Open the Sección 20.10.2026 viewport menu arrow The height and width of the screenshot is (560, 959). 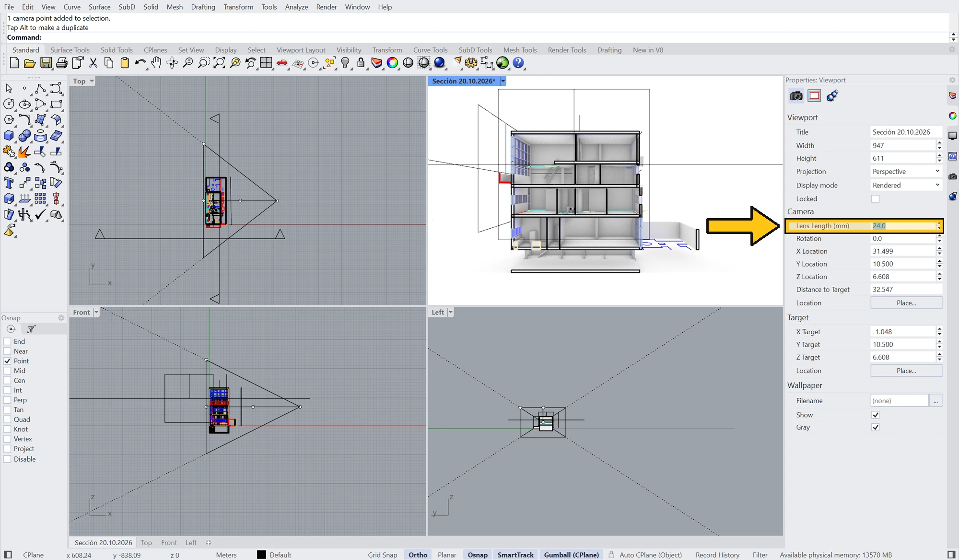(x=503, y=81)
